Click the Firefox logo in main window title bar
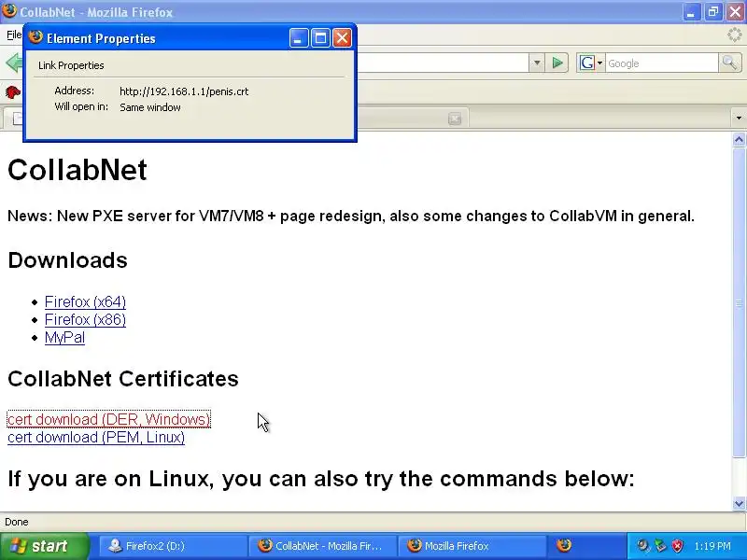The image size is (747, 560). pyautogui.click(x=9, y=10)
